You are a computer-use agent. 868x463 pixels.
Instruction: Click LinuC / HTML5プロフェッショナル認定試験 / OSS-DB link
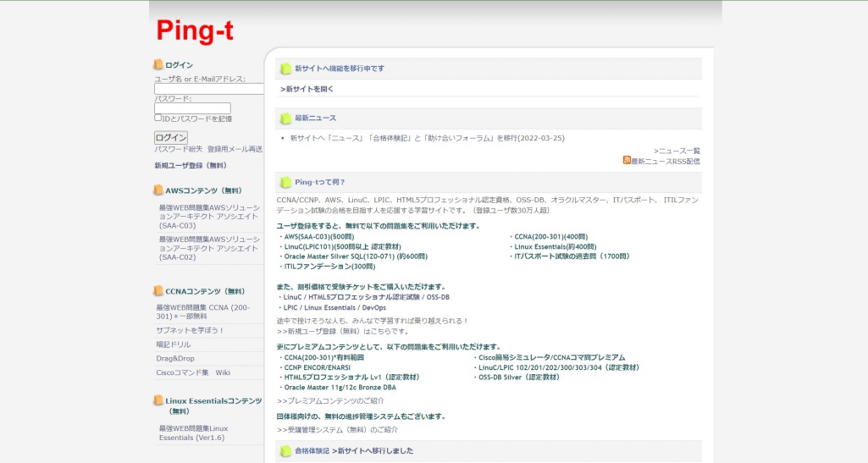point(367,297)
